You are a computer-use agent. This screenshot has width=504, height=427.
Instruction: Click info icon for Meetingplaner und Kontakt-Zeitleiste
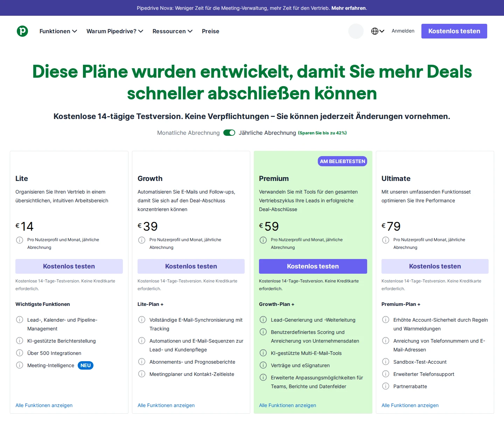[142, 374]
